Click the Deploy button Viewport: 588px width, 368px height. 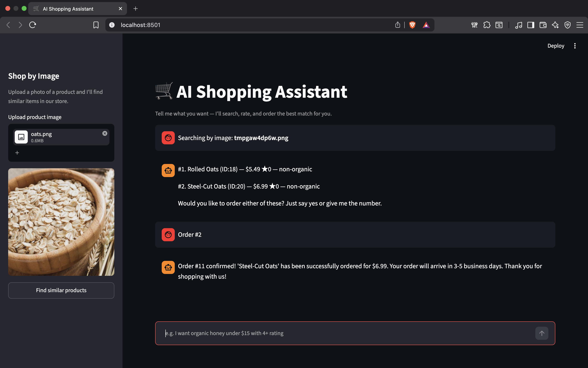tap(556, 46)
